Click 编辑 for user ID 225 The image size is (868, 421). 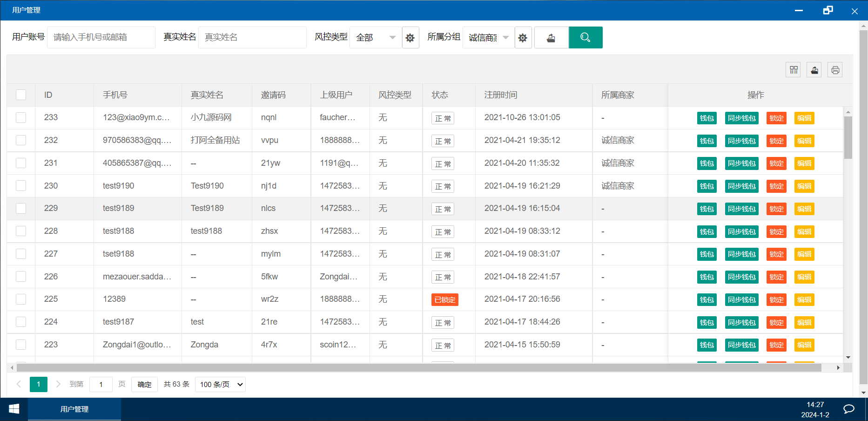[x=804, y=300]
